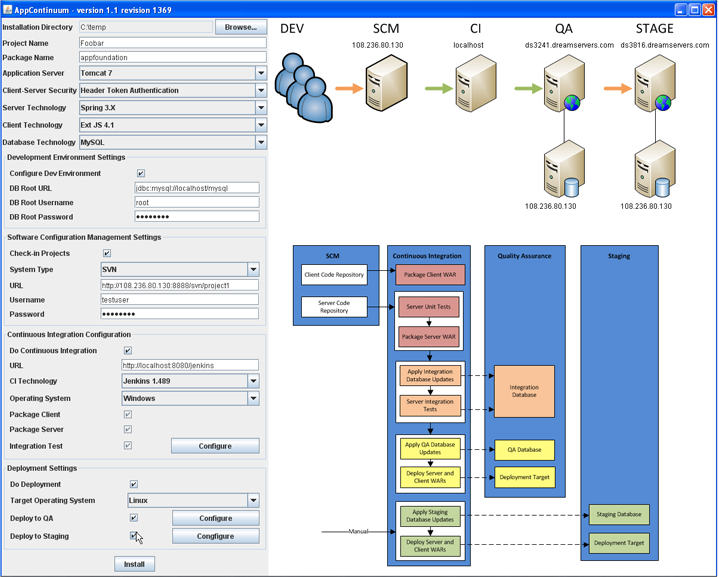Expand the Database Technology combo box

(260, 143)
